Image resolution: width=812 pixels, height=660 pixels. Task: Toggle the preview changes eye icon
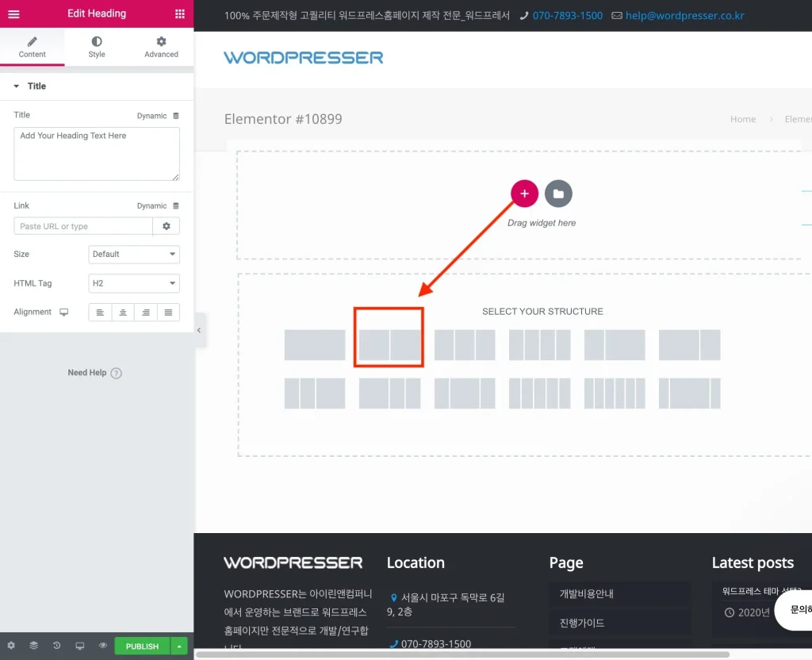[x=103, y=646]
